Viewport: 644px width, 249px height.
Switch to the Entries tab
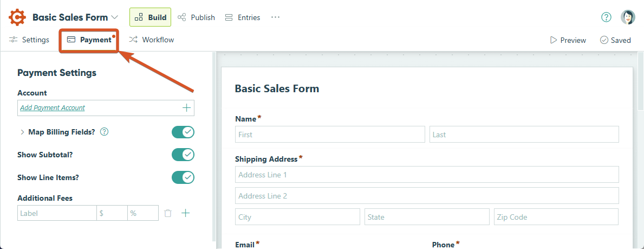point(243,17)
